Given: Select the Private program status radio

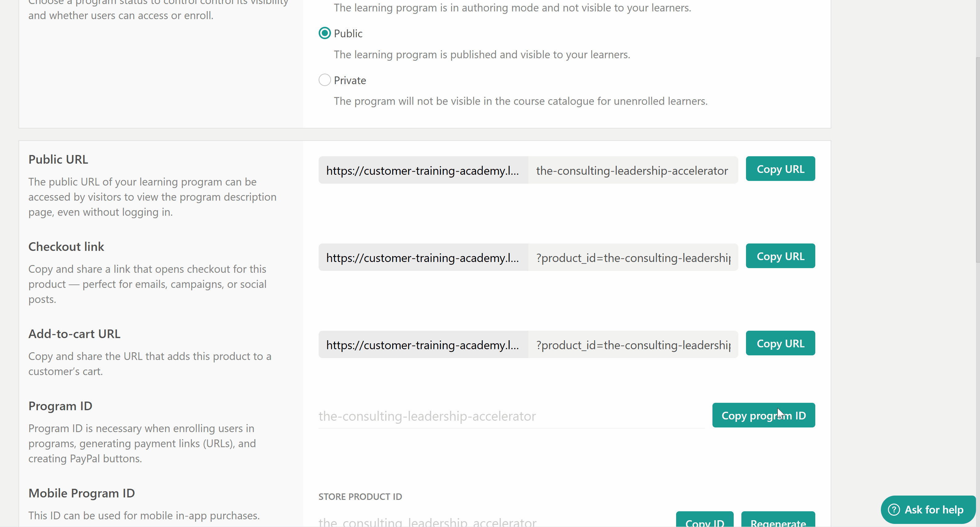Looking at the screenshot, I should pyautogui.click(x=325, y=80).
